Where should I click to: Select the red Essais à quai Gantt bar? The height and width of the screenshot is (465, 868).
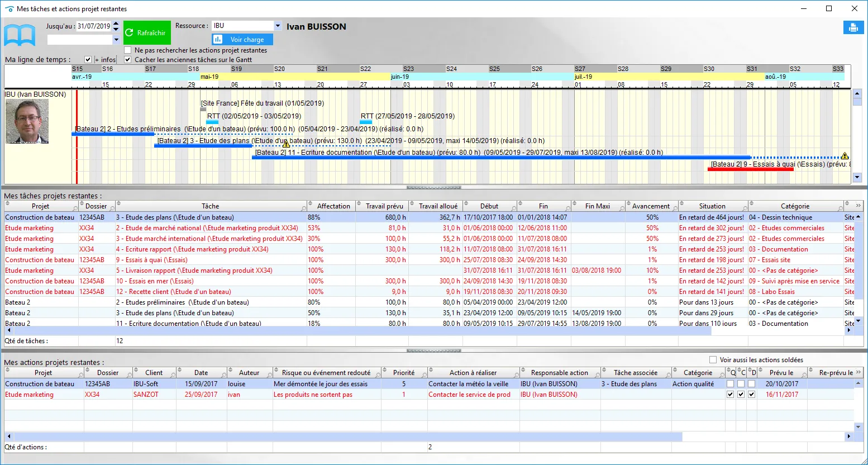750,169
